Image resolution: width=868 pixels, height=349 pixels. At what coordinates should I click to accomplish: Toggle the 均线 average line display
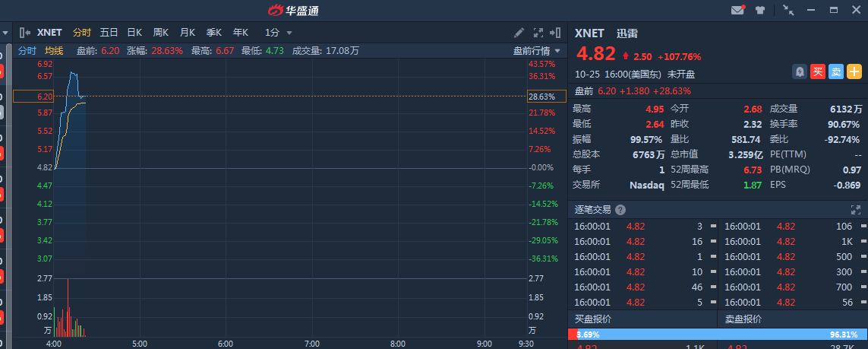click(54, 51)
